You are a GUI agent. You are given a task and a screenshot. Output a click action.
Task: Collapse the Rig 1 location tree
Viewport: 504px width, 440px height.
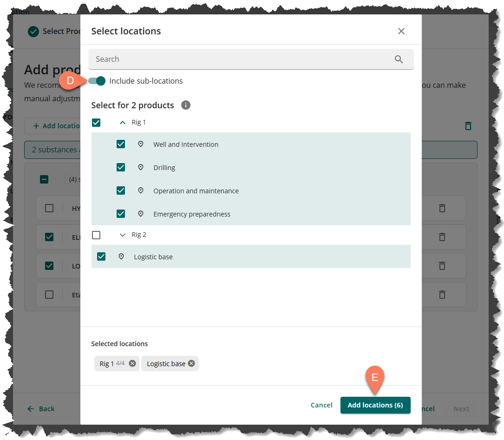coord(123,123)
